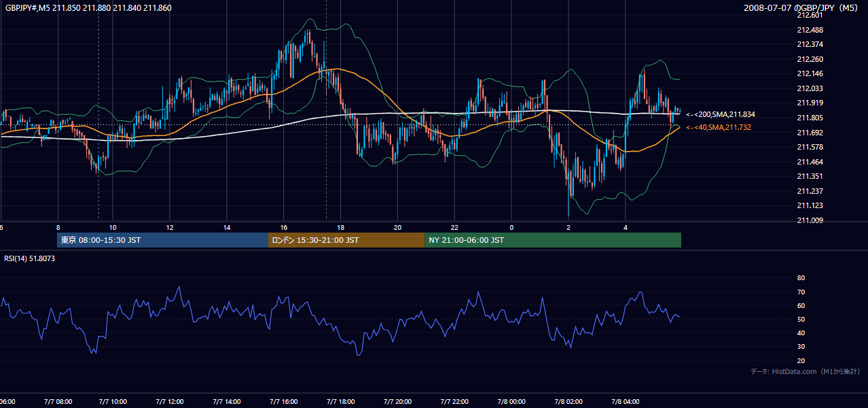Click the 7/7 20:00 time axis label

click(x=398, y=402)
